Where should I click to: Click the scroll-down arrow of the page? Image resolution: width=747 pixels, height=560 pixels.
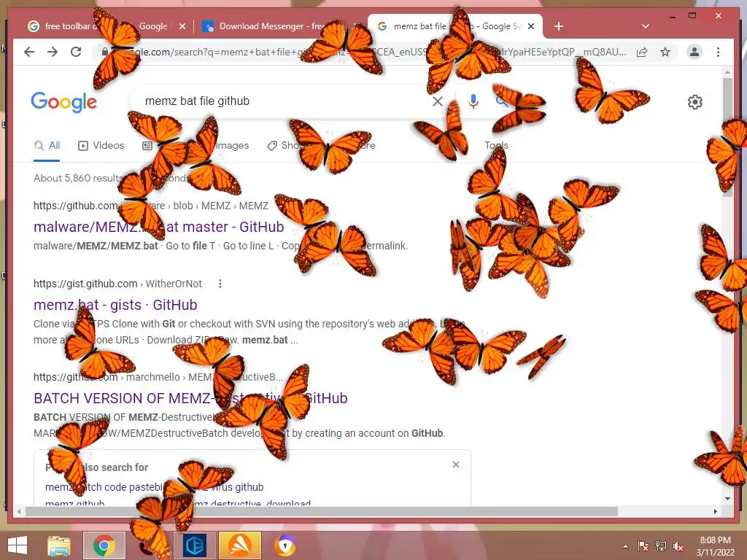click(x=727, y=499)
